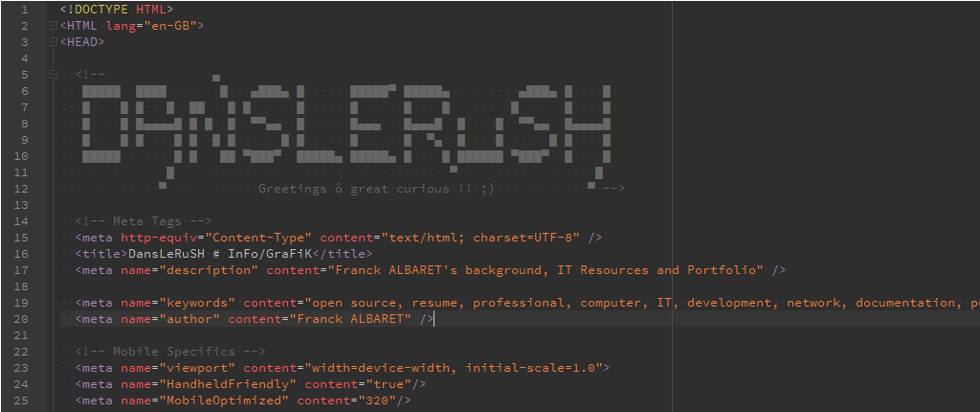Click the Meta Tags comment line
Viewport: 980px width, 412px height.
(x=144, y=221)
